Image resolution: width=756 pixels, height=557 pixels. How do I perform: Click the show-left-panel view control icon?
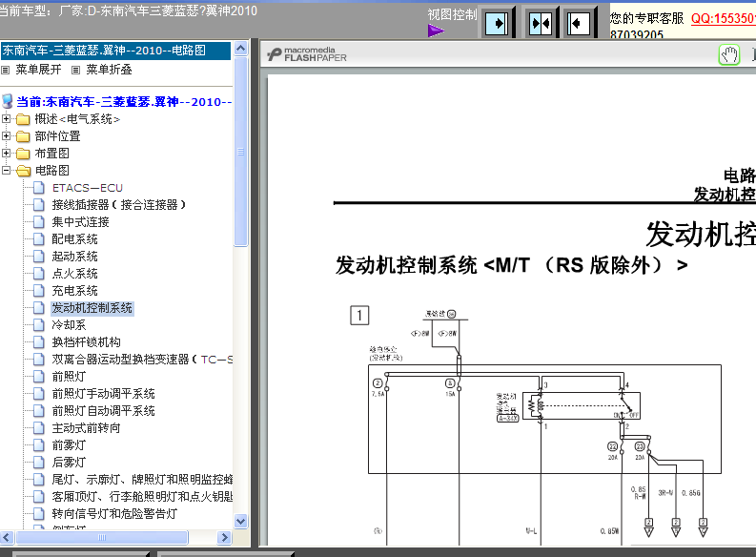pyautogui.click(x=578, y=23)
